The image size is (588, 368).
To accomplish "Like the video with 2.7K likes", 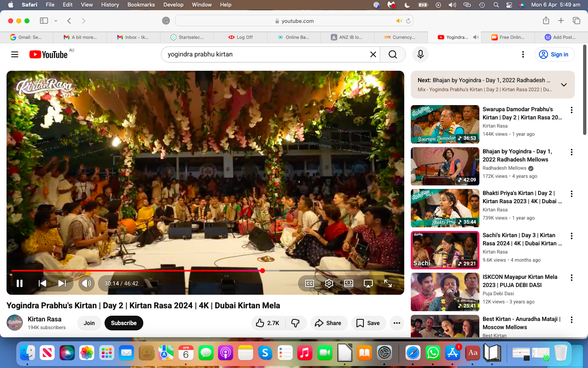I will [268, 323].
